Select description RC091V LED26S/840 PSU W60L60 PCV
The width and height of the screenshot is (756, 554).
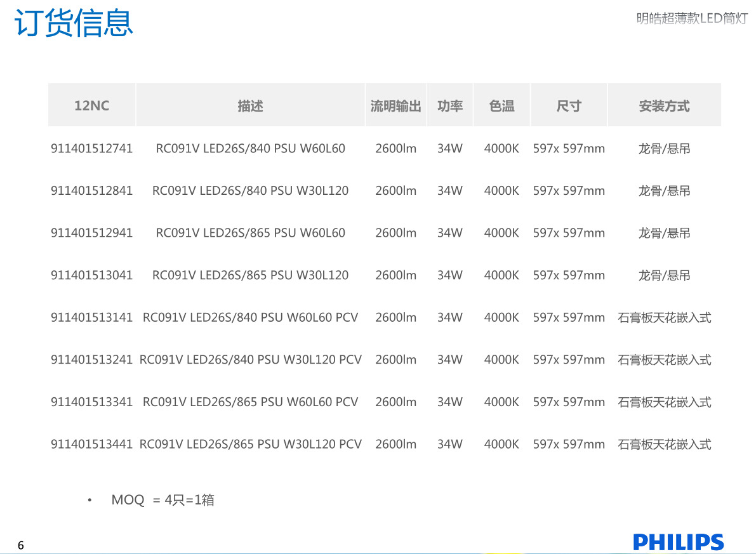coord(250,318)
